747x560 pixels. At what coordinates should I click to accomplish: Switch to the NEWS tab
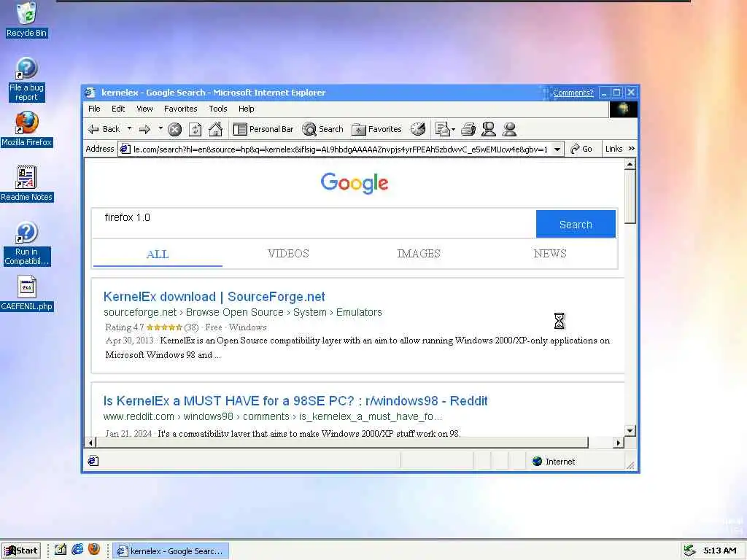point(550,253)
